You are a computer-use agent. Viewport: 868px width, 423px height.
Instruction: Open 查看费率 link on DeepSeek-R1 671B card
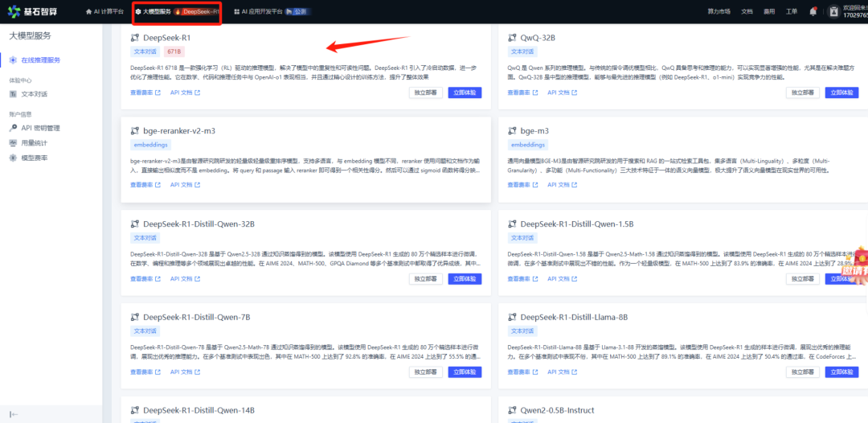click(x=145, y=92)
